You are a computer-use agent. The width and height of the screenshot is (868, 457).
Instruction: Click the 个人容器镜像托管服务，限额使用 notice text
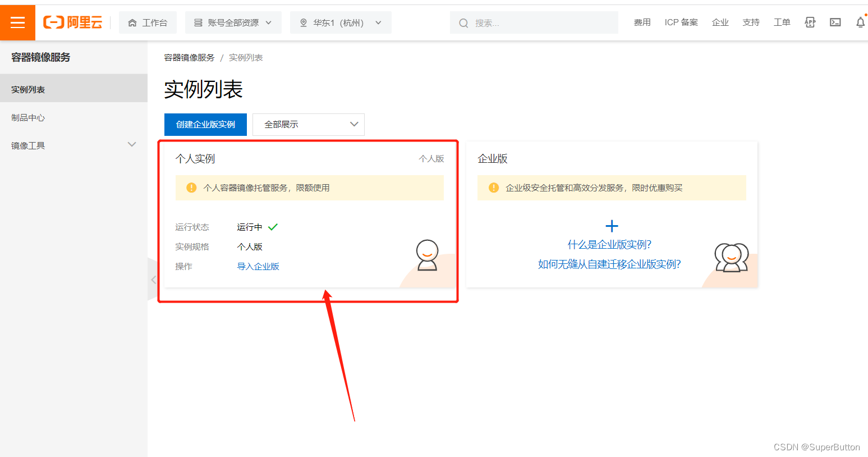pyautogui.click(x=267, y=188)
